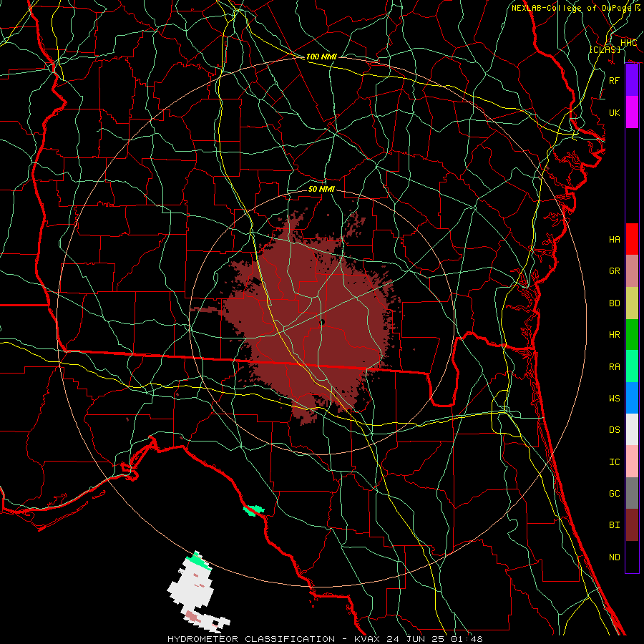Click the GR pinkish legend swatch

coord(632,271)
